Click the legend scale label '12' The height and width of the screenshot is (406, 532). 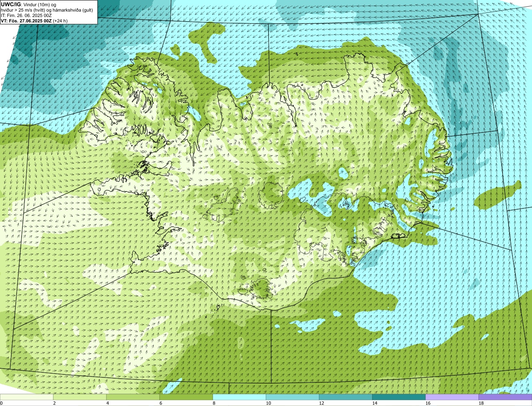(322, 403)
